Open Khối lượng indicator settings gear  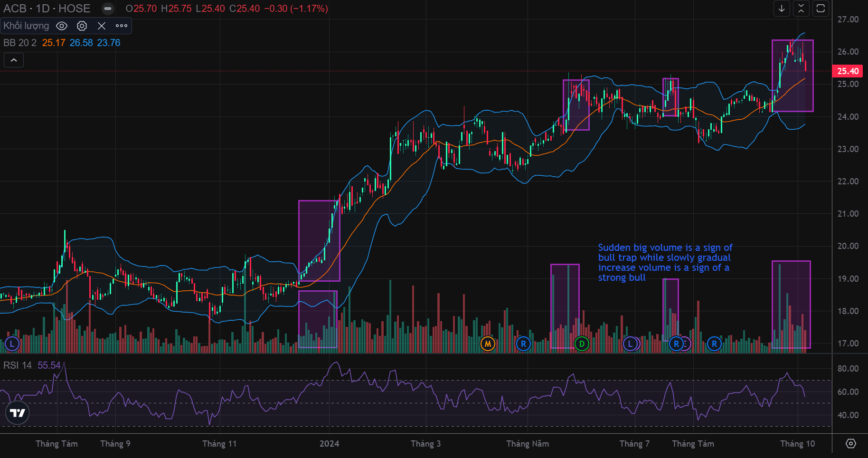pos(82,26)
